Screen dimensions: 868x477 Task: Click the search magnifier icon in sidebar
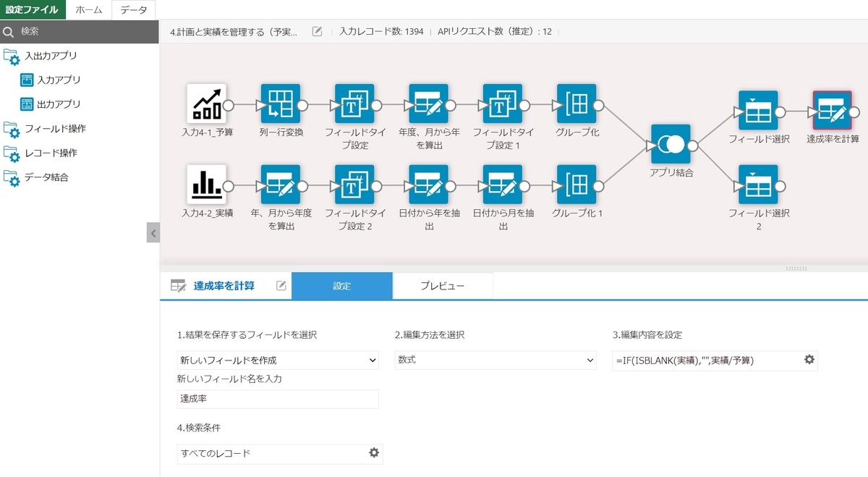click(9, 32)
